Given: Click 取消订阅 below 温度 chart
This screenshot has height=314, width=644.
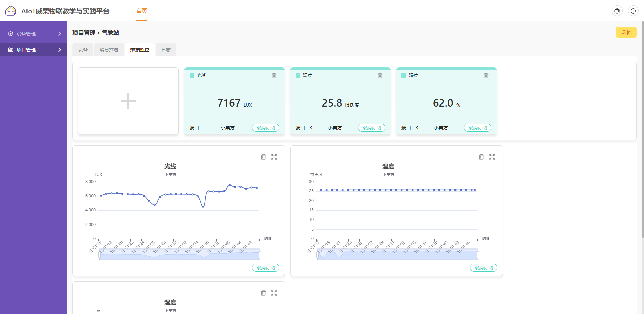Looking at the screenshot, I should tap(483, 268).
